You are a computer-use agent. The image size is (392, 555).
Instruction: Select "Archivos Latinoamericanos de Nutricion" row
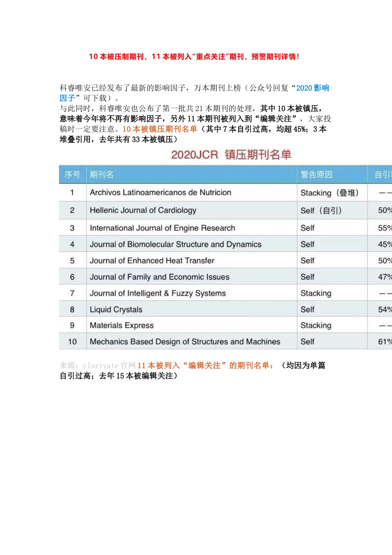[x=160, y=192]
